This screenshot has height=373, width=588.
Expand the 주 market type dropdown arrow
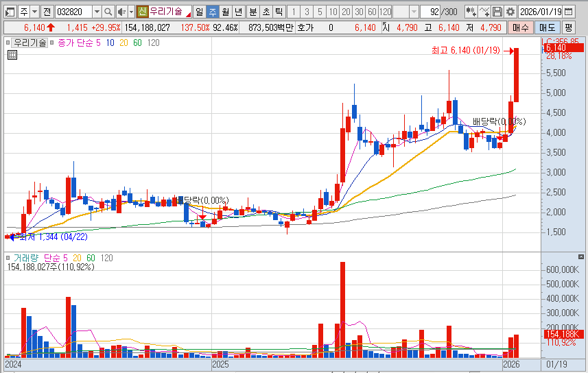(x=34, y=12)
